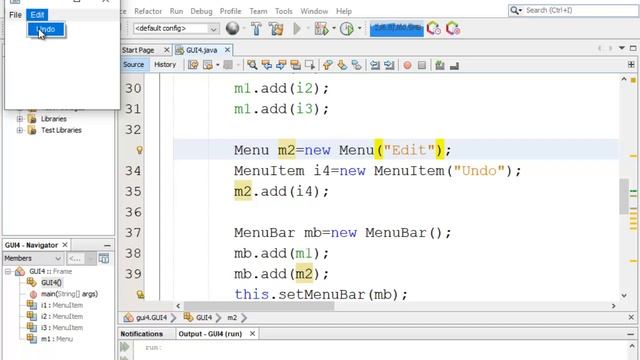Click Previous Bookmark icon

tap(327, 65)
